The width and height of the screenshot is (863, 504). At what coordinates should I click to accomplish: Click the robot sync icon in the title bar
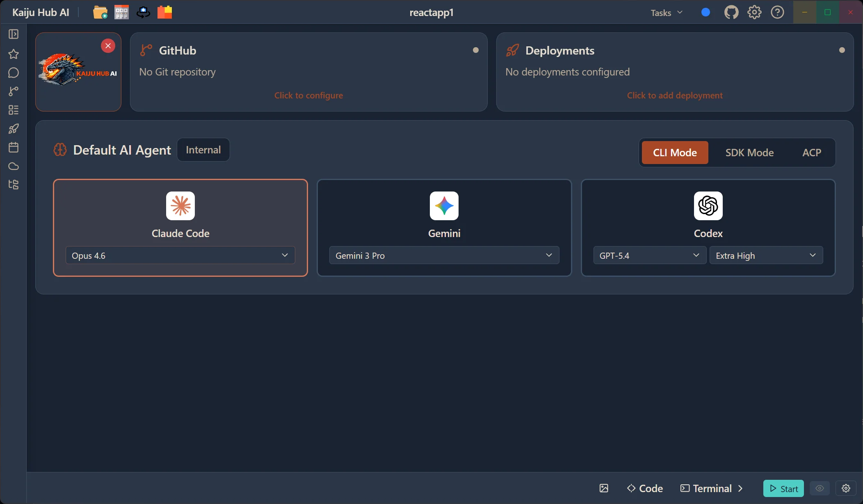coord(143,12)
